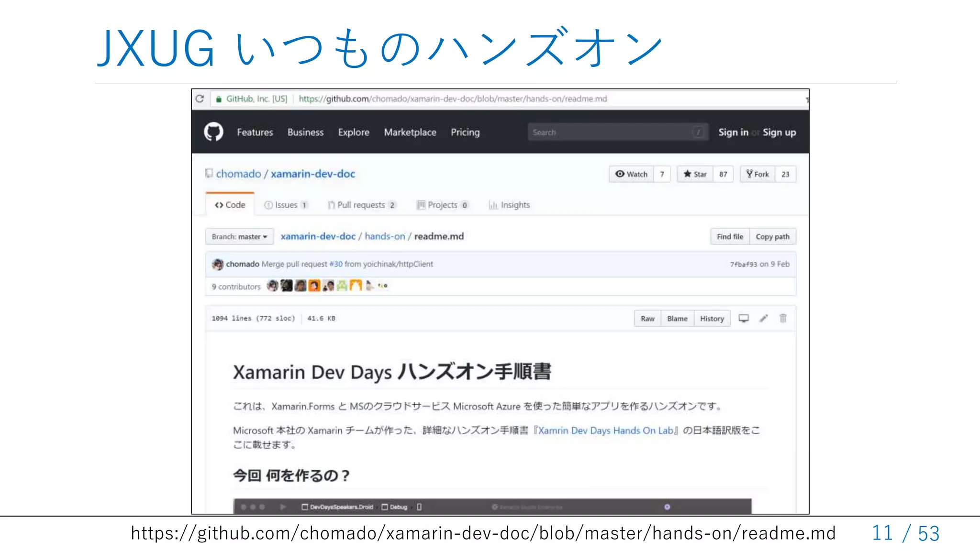Image resolution: width=980 pixels, height=551 pixels.
Task: Click the Fork button
Action: (757, 174)
